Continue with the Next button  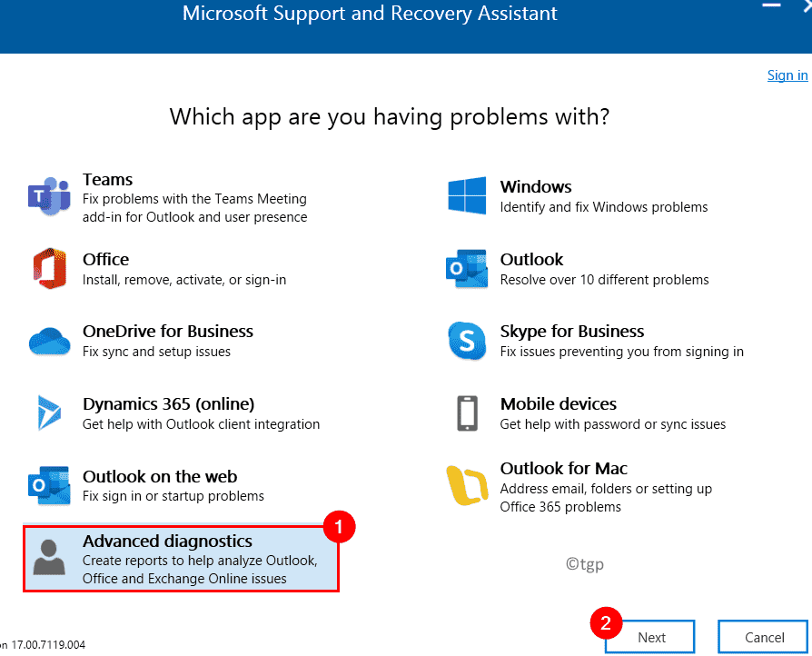click(650, 637)
